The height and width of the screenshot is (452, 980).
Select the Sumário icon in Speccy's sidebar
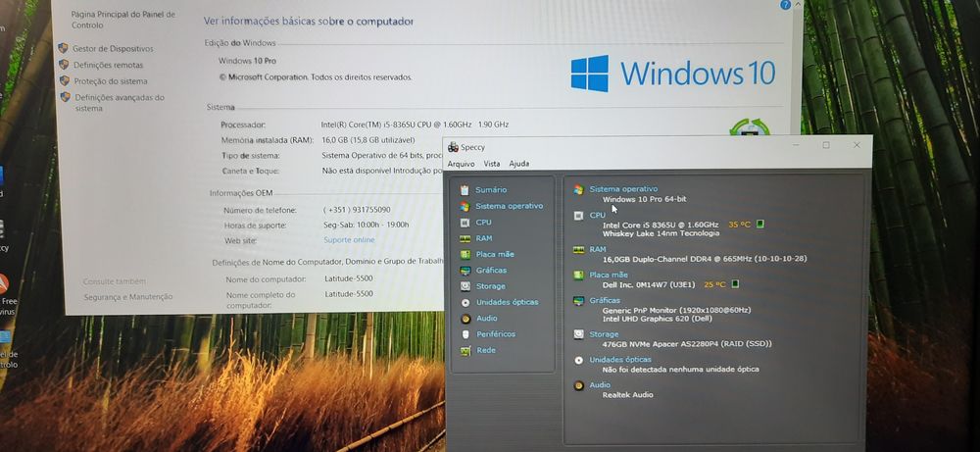[465, 190]
